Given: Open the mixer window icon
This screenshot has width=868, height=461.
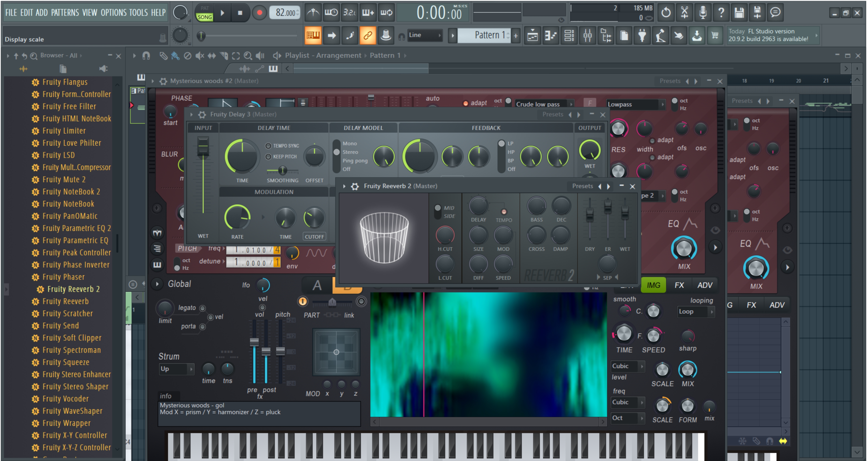Looking at the screenshot, I should (587, 35).
